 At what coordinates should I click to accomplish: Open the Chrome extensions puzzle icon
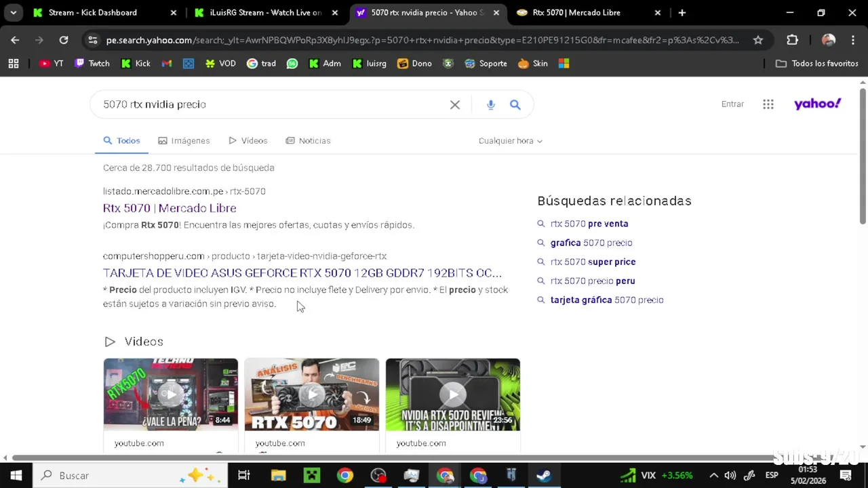(x=792, y=40)
